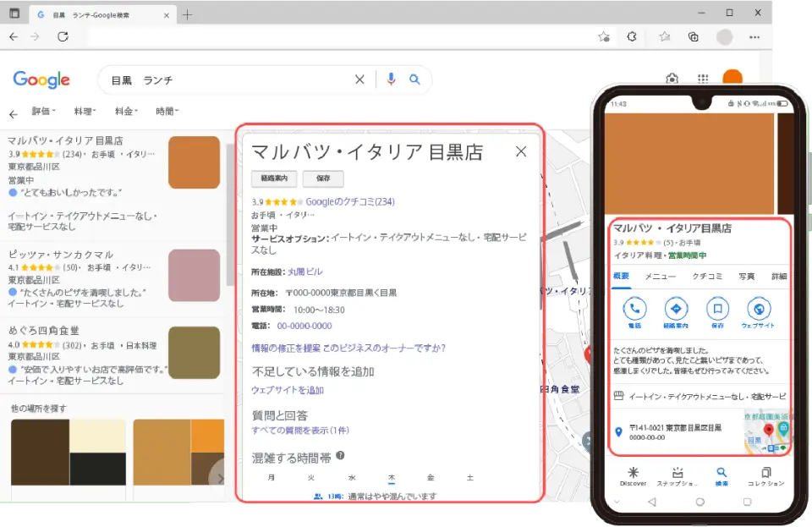Screen dimensions: 812x527
Task: Click すべての質問を表示 (1件) link
Action: coord(300,431)
